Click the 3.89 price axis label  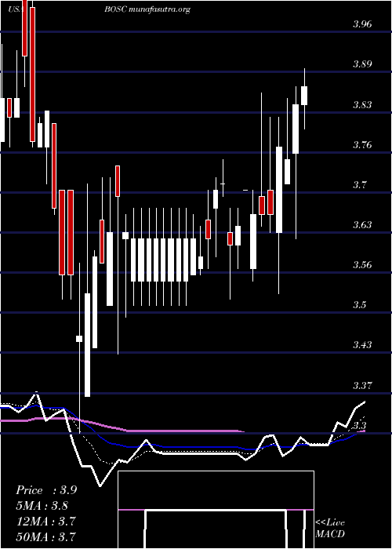point(362,64)
